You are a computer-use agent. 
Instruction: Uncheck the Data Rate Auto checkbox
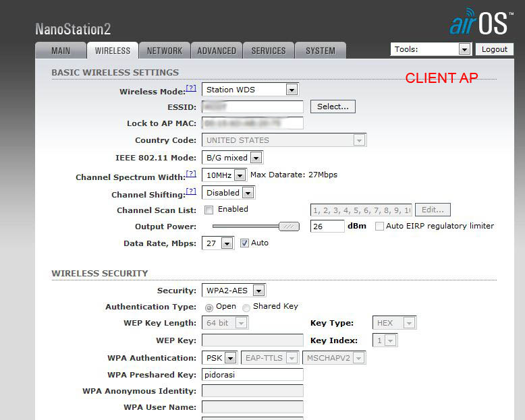pos(244,243)
